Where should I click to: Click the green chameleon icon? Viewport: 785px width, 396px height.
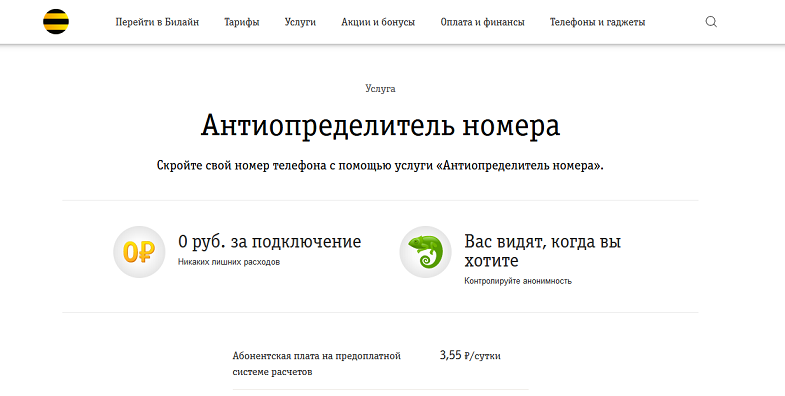426,252
